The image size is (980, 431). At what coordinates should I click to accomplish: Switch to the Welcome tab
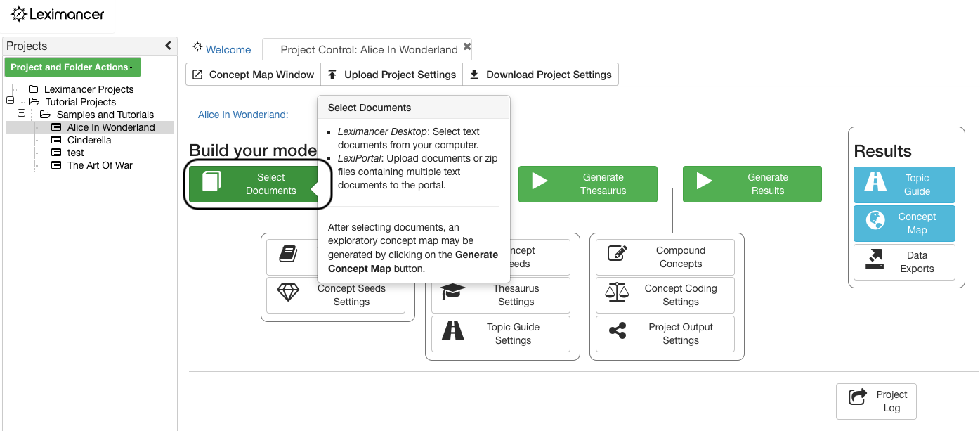(222, 49)
